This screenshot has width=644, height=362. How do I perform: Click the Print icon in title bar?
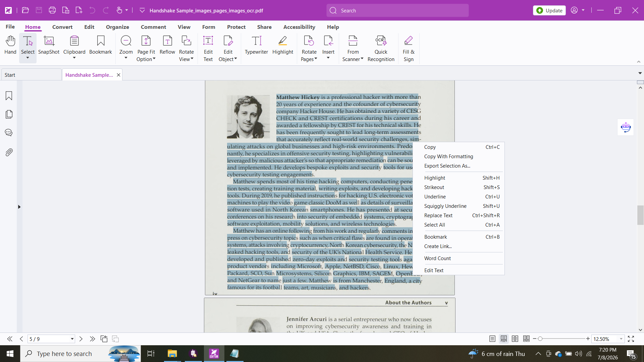click(x=52, y=10)
